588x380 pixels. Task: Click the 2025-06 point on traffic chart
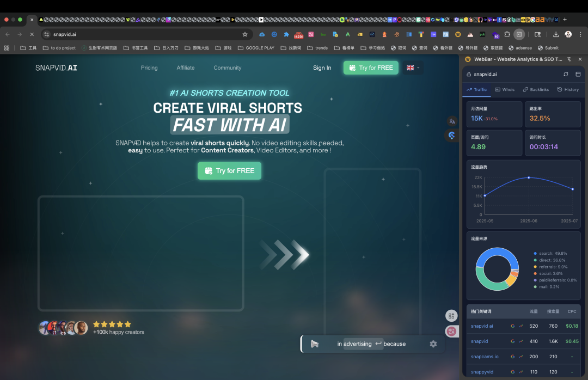tap(529, 178)
